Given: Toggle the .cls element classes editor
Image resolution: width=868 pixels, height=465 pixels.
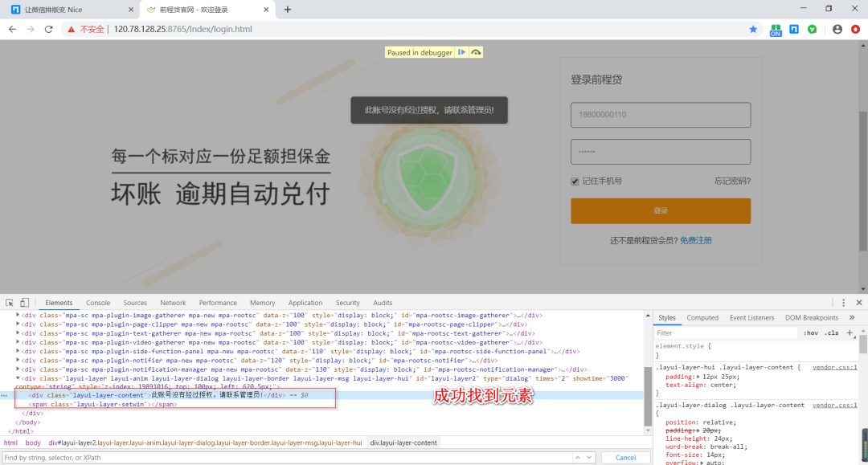Looking at the screenshot, I should pyautogui.click(x=833, y=332).
